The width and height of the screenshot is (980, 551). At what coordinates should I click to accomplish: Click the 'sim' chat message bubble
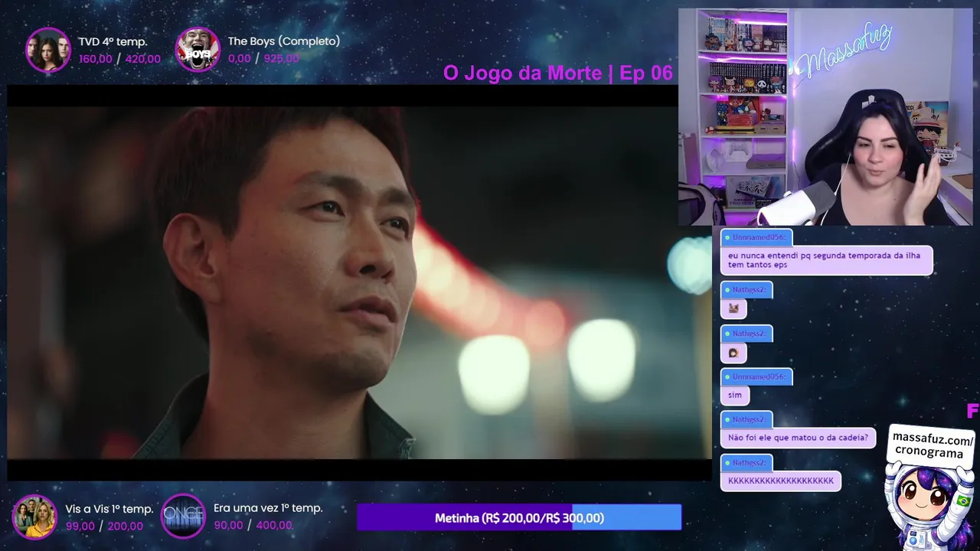pos(735,395)
